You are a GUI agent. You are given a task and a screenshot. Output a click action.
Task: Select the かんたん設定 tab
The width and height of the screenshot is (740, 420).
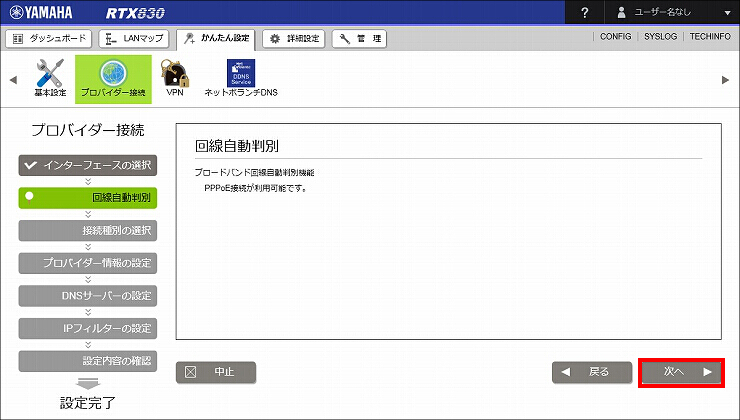[x=216, y=39]
